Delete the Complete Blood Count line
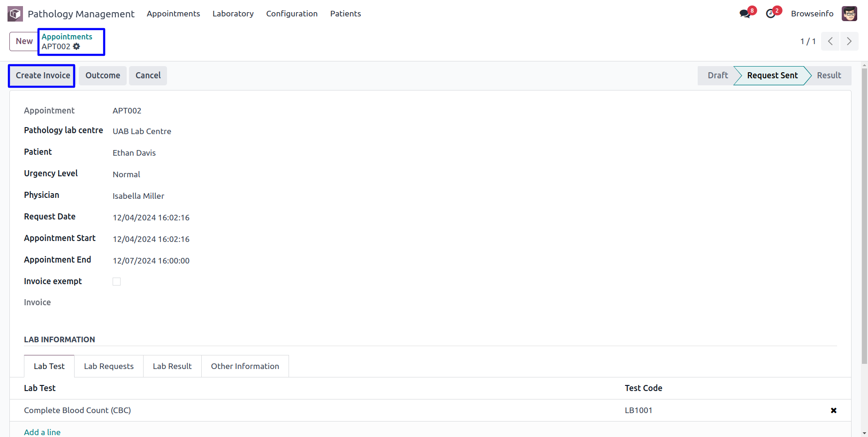868x437 pixels. click(834, 410)
